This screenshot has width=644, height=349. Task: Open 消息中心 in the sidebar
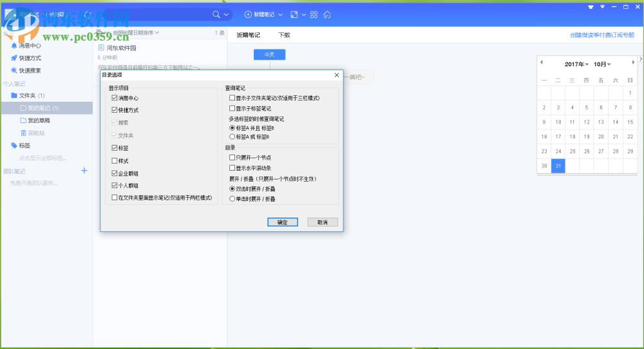[26, 46]
